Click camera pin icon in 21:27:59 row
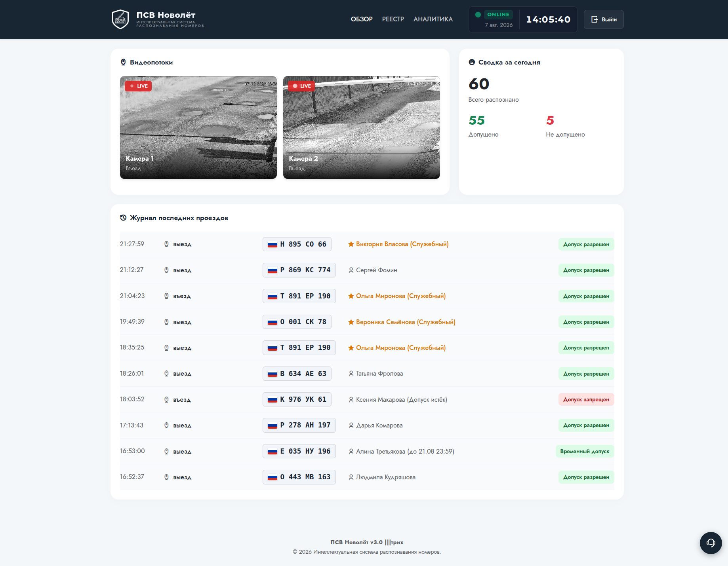 click(x=166, y=244)
